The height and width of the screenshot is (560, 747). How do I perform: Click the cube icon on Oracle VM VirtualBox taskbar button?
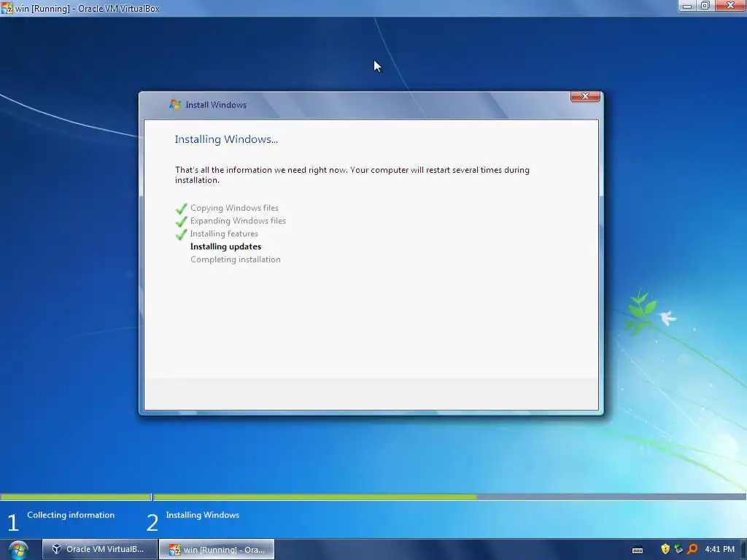[x=57, y=549]
